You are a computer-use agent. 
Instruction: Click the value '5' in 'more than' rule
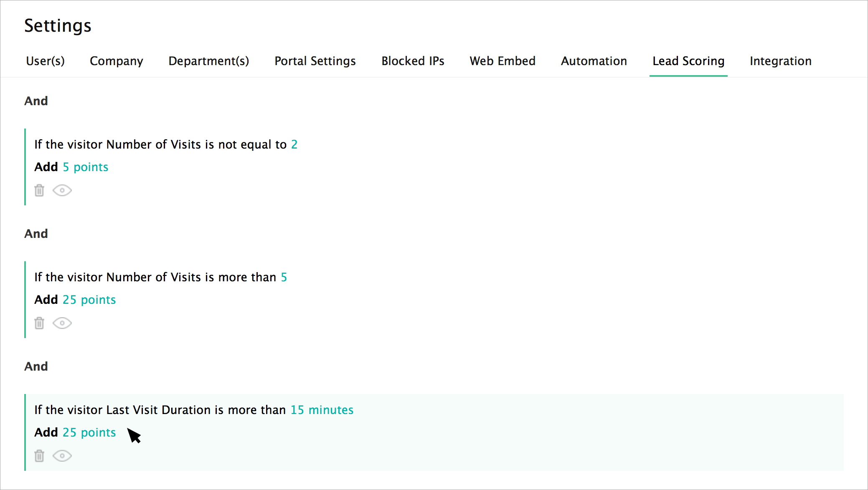coord(284,277)
